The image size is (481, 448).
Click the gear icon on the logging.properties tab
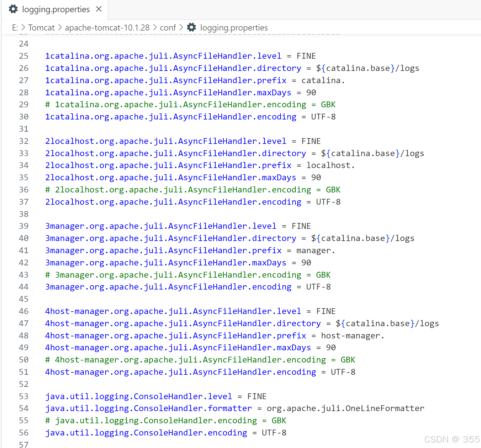[13, 9]
